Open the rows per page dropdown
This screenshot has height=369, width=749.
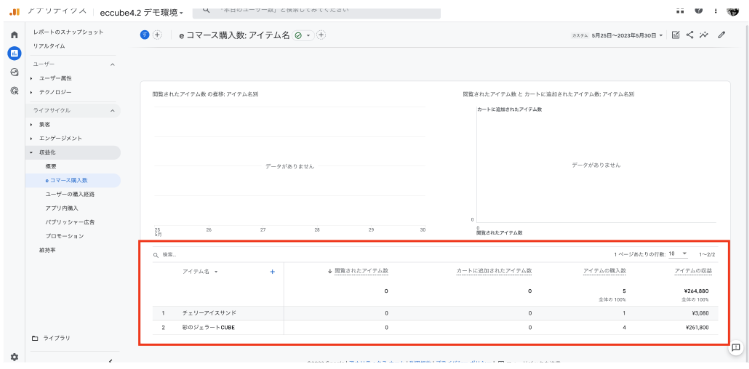pyautogui.click(x=678, y=254)
